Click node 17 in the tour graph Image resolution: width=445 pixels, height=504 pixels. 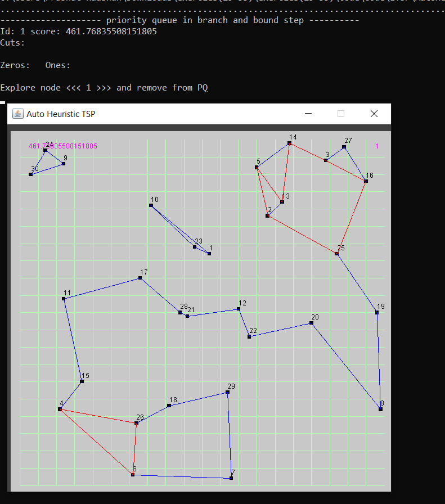click(x=140, y=278)
